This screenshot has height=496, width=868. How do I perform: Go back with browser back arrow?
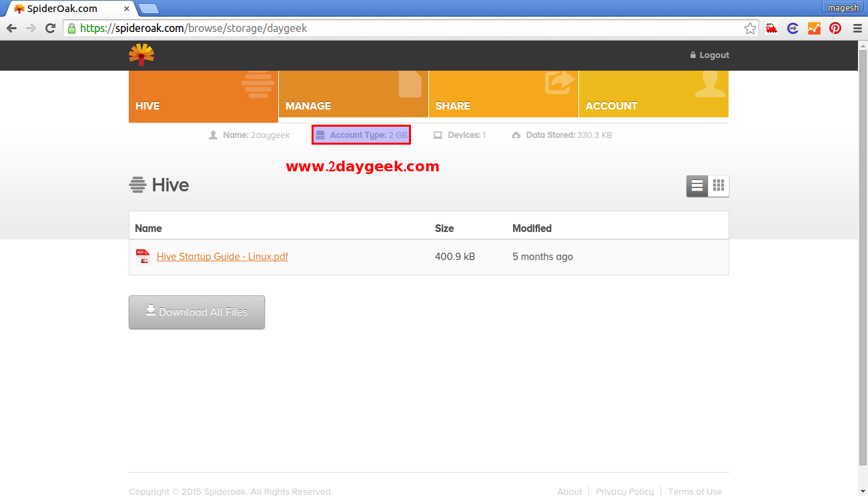click(x=11, y=28)
